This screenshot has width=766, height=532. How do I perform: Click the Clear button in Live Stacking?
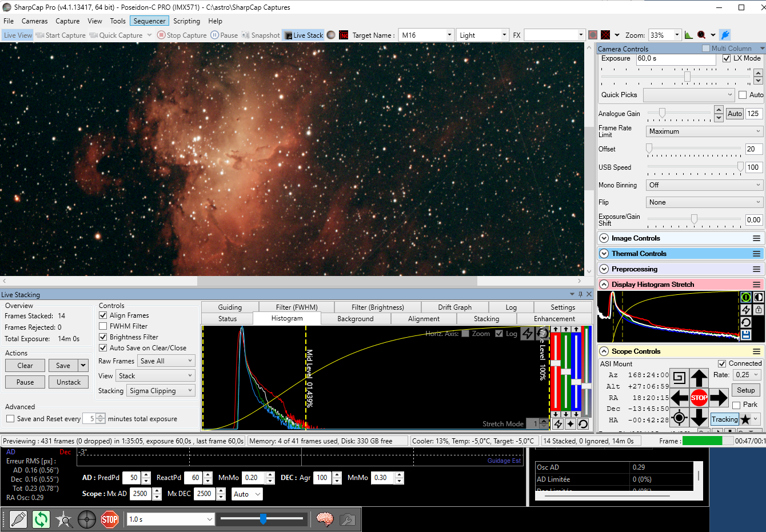[25, 366]
